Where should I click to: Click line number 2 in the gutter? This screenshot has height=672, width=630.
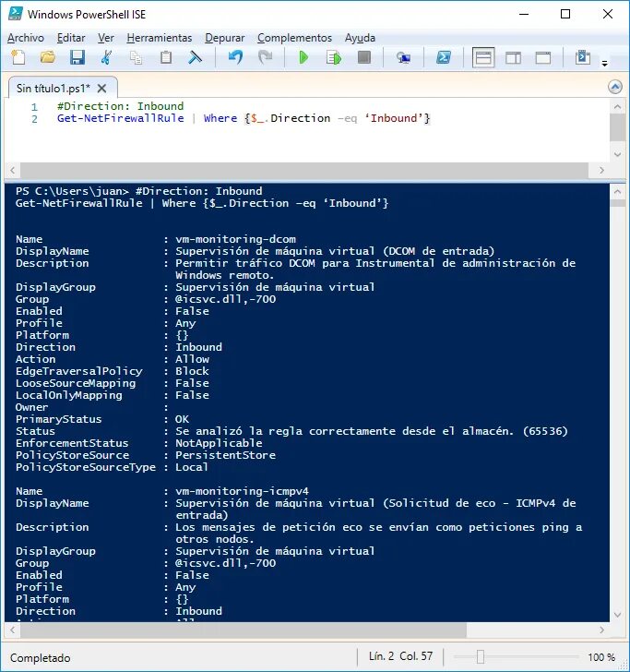(34, 119)
